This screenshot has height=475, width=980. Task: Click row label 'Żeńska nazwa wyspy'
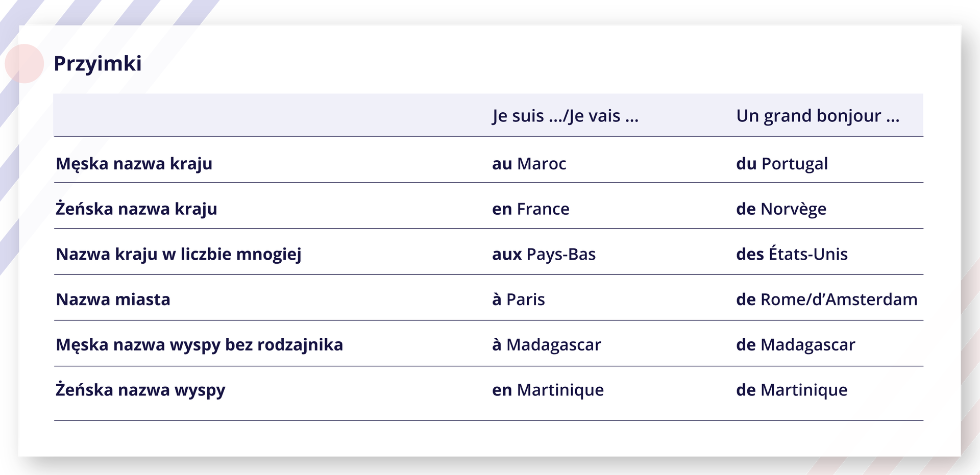(140, 390)
